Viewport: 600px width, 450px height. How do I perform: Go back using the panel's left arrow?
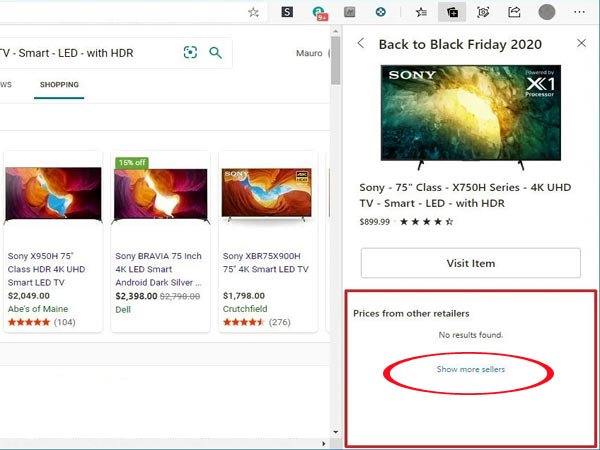pyautogui.click(x=360, y=43)
